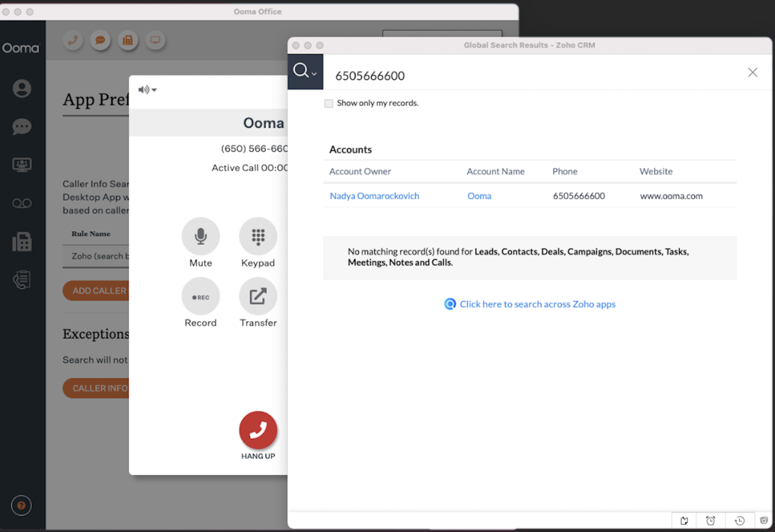Clear the Zoho search with X

pyautogui.click(x=752, y=72)
